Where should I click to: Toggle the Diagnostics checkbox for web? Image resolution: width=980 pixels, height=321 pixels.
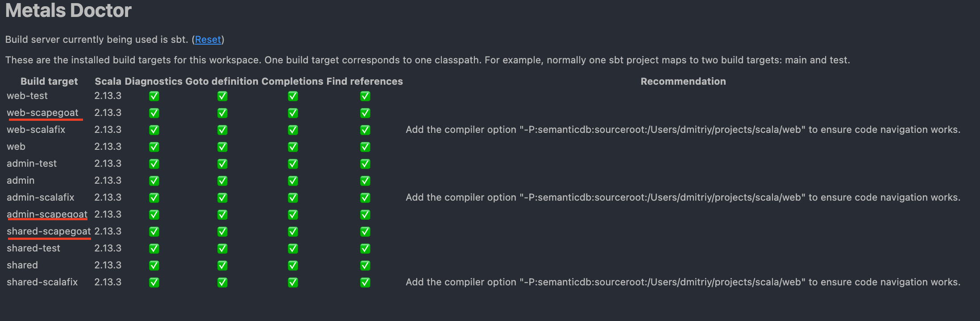(154, 147)
